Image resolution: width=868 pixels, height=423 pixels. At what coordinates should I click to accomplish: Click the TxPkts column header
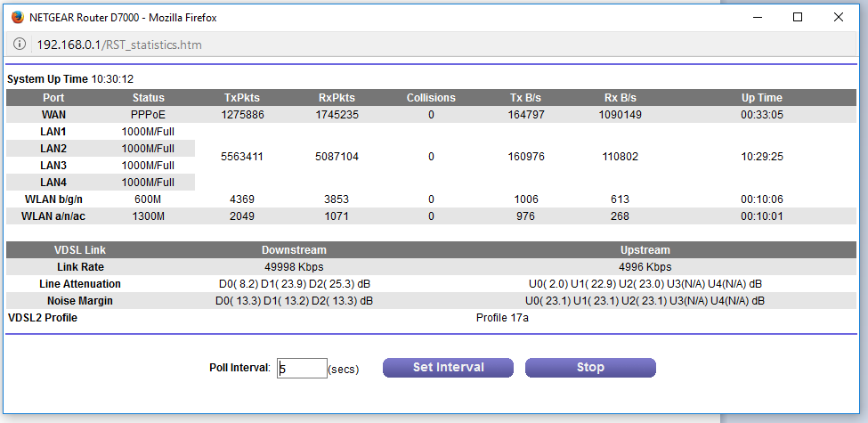coord(241,98)
